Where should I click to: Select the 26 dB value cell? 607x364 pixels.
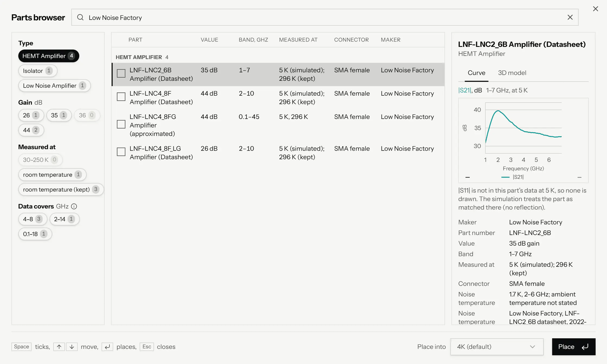click(x=209, y=149)
